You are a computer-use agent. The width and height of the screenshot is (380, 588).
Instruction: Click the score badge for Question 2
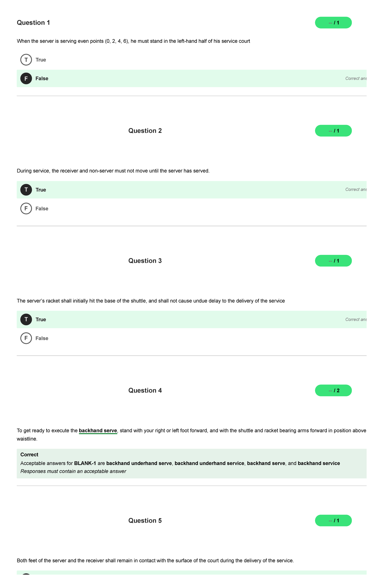(333, 130)
